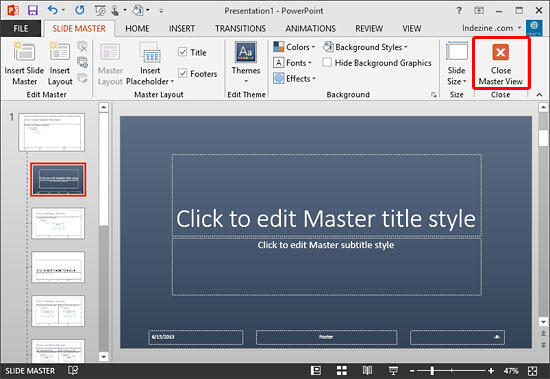Image resolution: width=550 pixels, height=379 pixels.
Task: Click Fit slide to current window icon
Action: point(532,371)
